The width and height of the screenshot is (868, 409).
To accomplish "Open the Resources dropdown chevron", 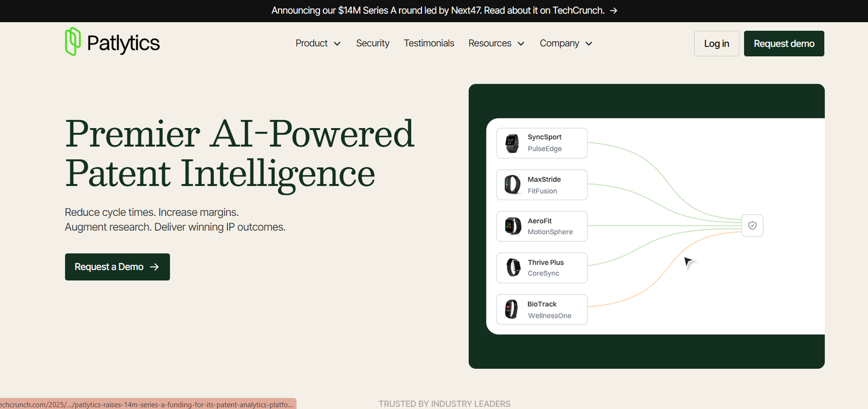I will (521, 44).
